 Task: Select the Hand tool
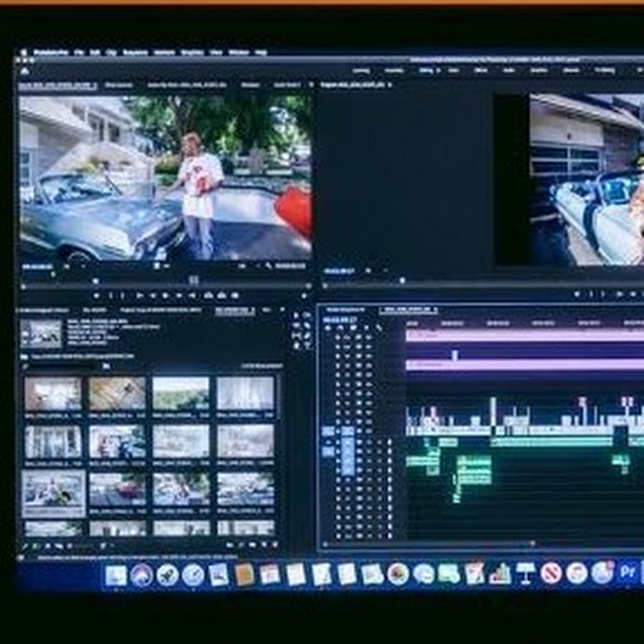296,346
